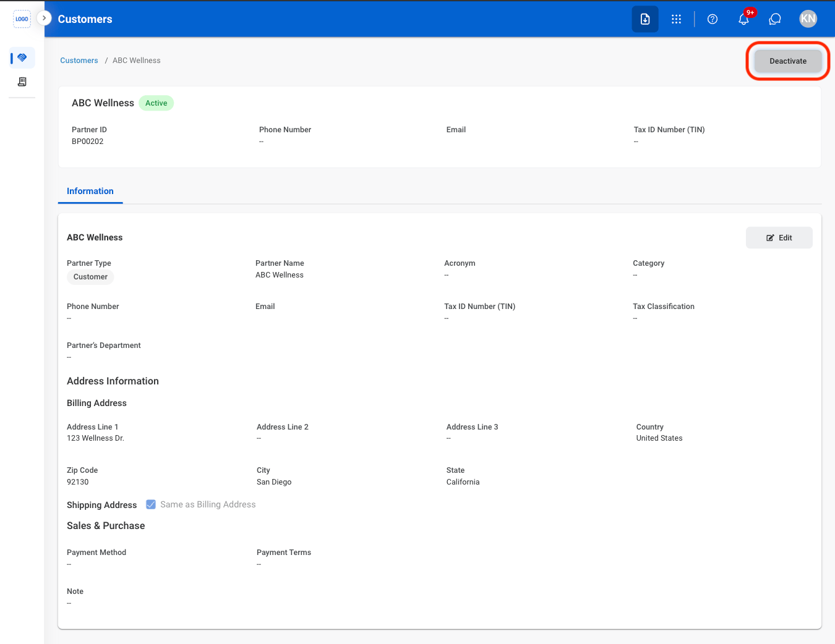Open the apps grid menu icon
Viewport: 835px width, 644px height.
point(676,19)
